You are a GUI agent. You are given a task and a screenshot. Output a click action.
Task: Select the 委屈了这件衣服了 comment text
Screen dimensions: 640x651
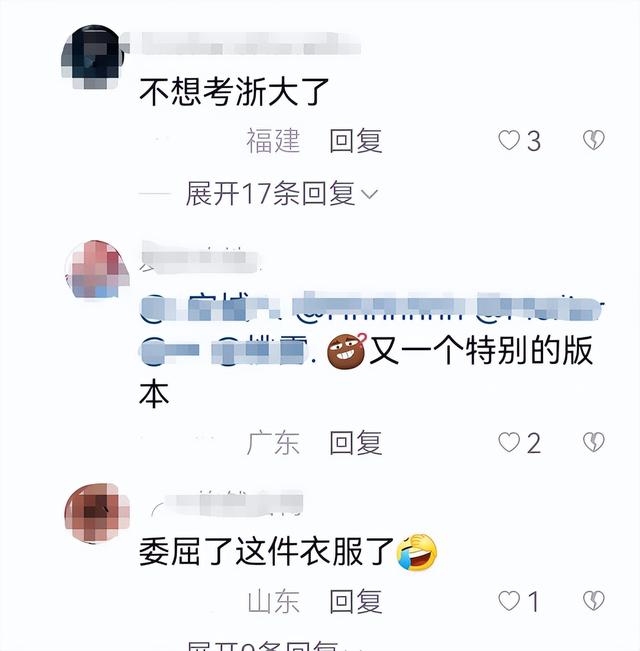(x=266, y=552)
